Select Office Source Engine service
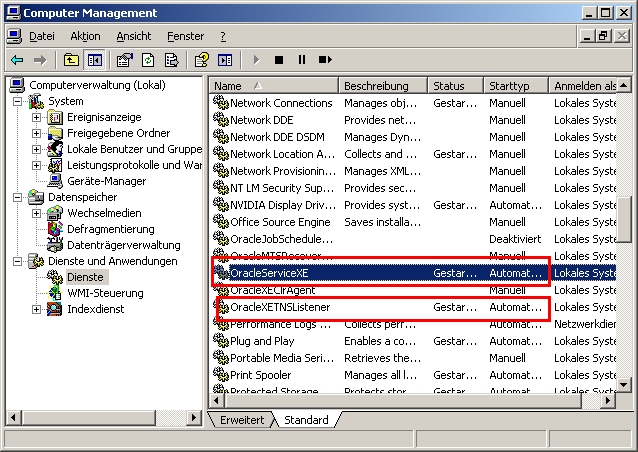 tap(414, 222)
